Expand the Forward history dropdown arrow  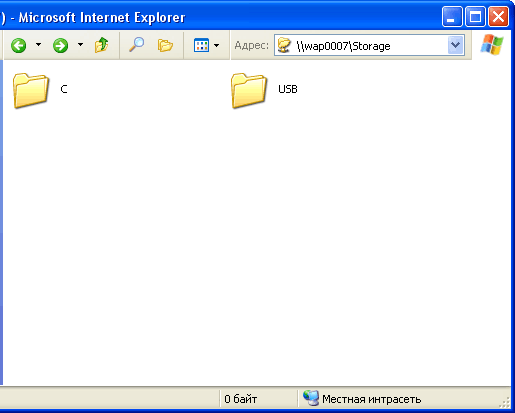tap(80, 45)
